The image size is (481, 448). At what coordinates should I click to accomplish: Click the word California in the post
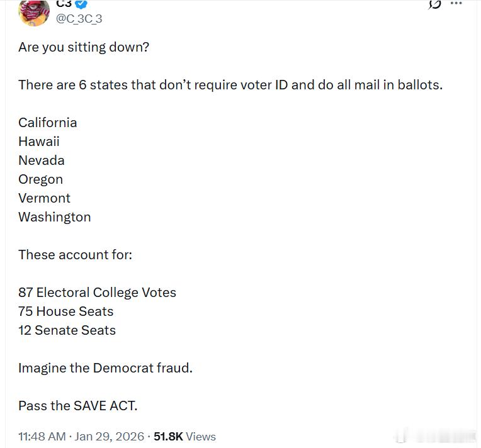tap(48, 123)
